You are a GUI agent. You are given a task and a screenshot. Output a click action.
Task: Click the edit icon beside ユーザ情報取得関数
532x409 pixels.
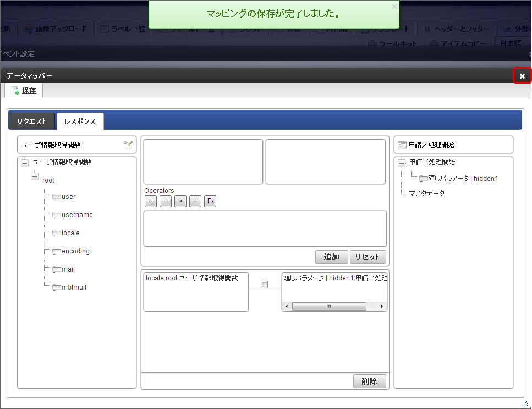pos(128,145)
